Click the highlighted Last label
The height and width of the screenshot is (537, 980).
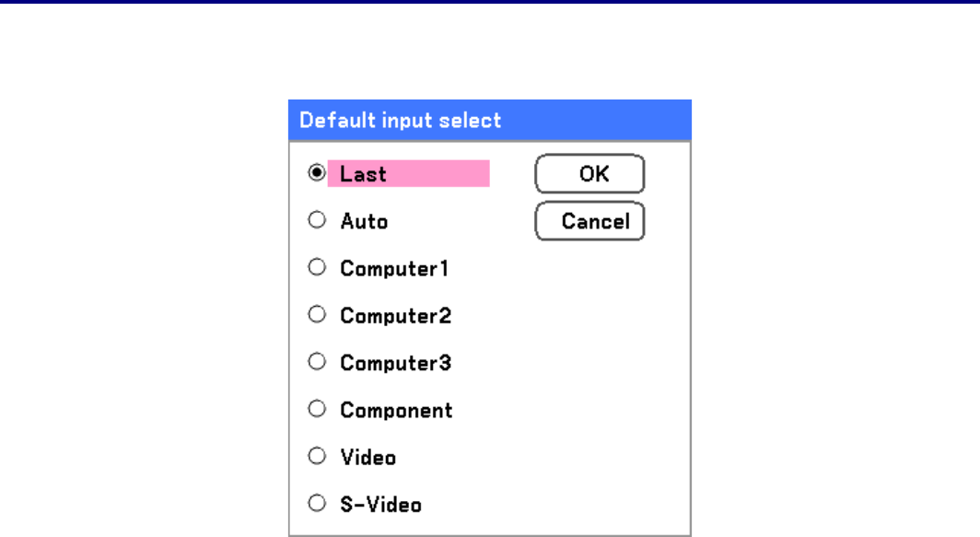pyautogui.click(x=364, y=173)
